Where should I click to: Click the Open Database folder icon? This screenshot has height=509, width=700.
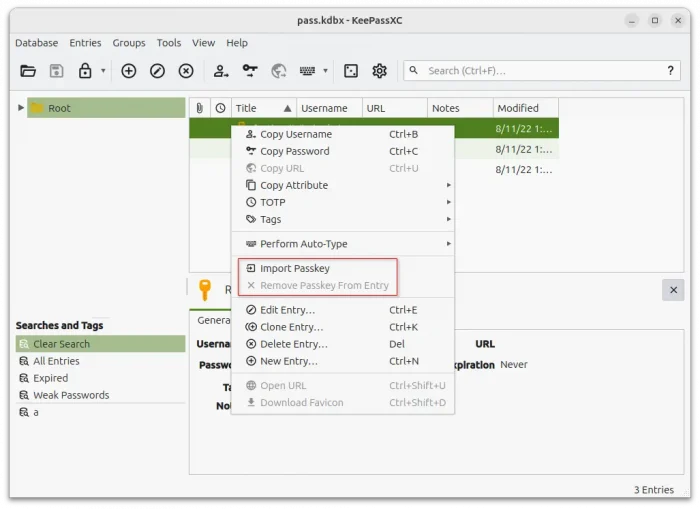tap(28, 71)
